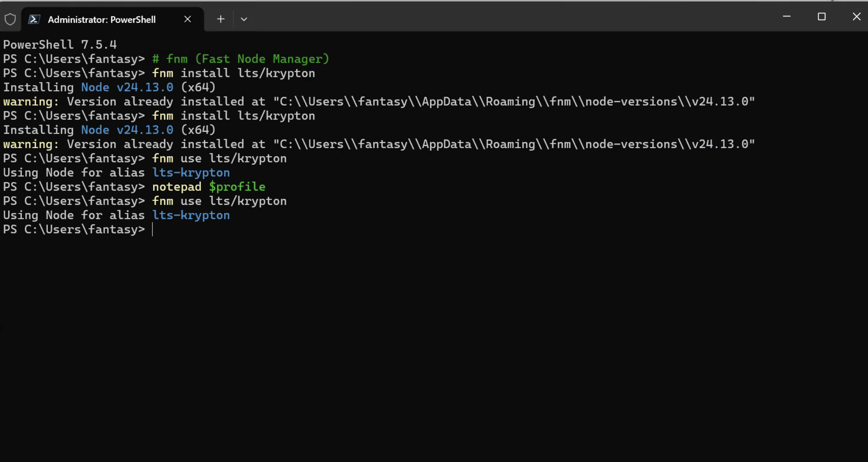Minimize the terminal window

pyautogui.click(x=786, y=17)
